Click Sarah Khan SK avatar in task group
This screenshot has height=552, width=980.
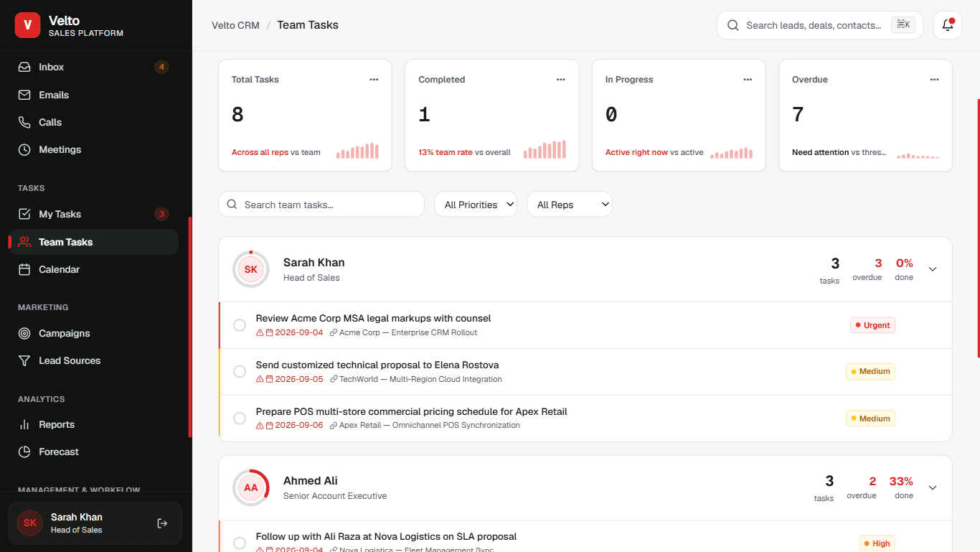(x=250, y=269)
